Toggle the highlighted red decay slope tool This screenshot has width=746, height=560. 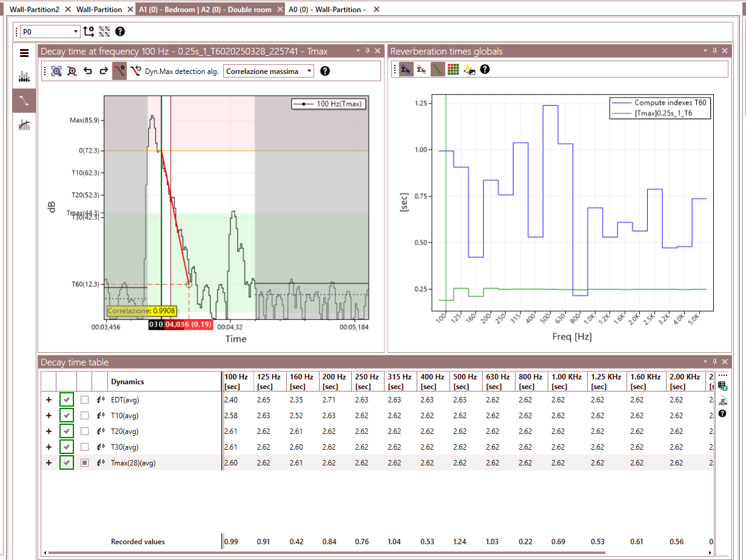119,71
